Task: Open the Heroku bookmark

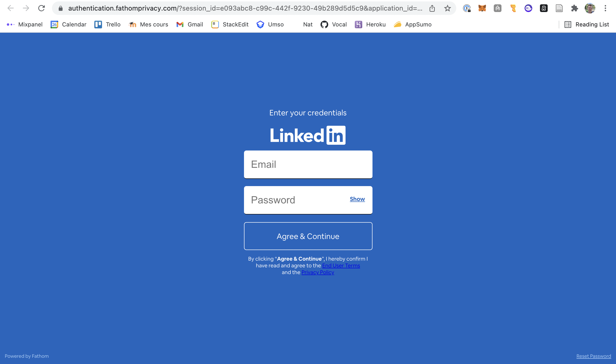Action: (370, 25)
